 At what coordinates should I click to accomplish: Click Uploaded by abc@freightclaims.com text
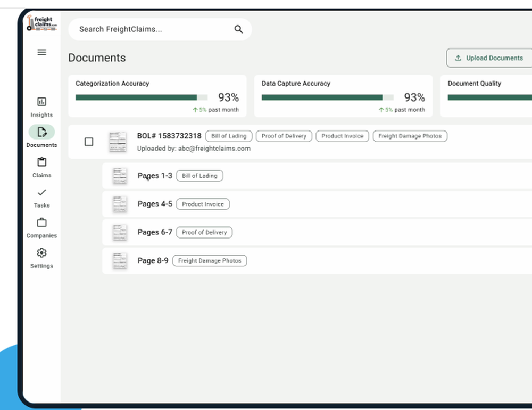(194, 149)
